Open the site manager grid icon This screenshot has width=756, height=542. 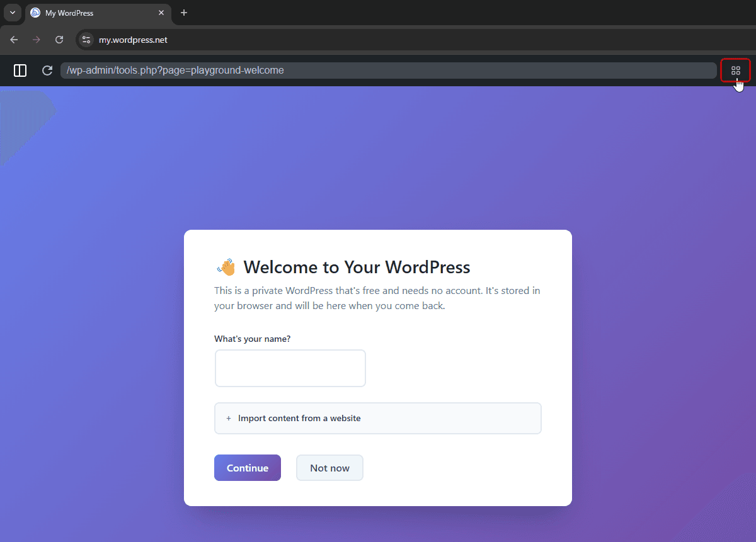pyautogui.click(x=735, y=71)
